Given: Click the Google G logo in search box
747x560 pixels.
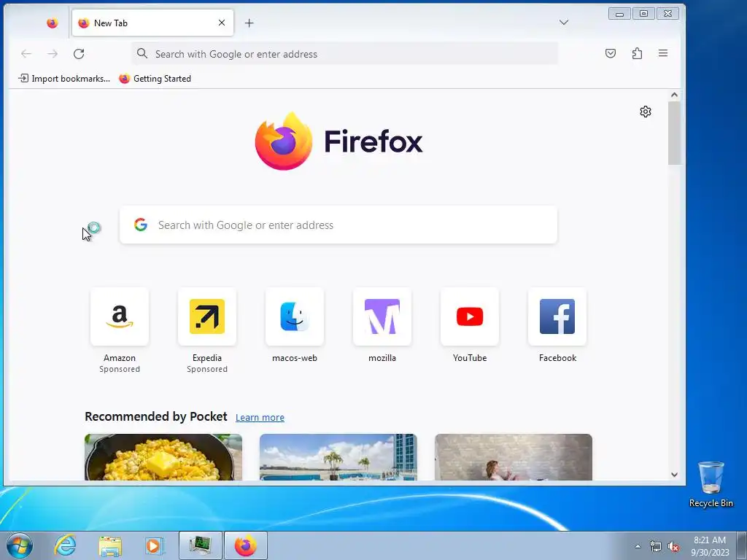Looking at the screenshot, I should (x=141, y=225).
